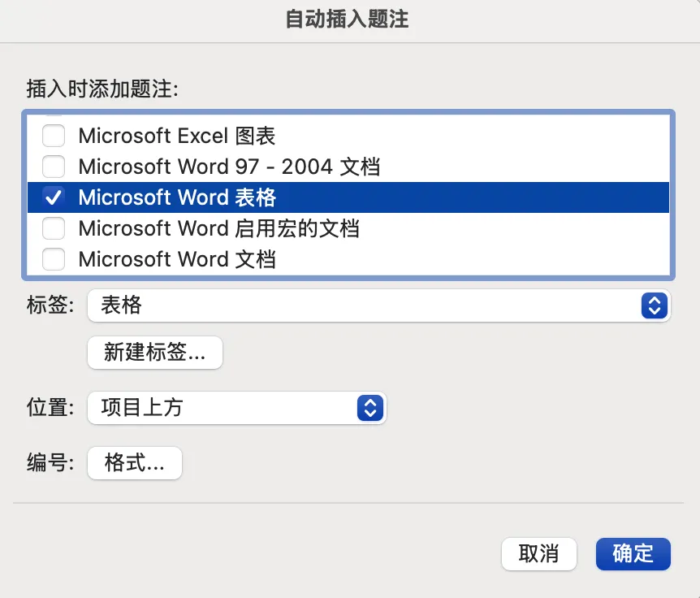Select the Microsoft Word 97 - 2004 文档 row text
The image size is (700, 598).
pyautogui.click(x=229, y=167)
